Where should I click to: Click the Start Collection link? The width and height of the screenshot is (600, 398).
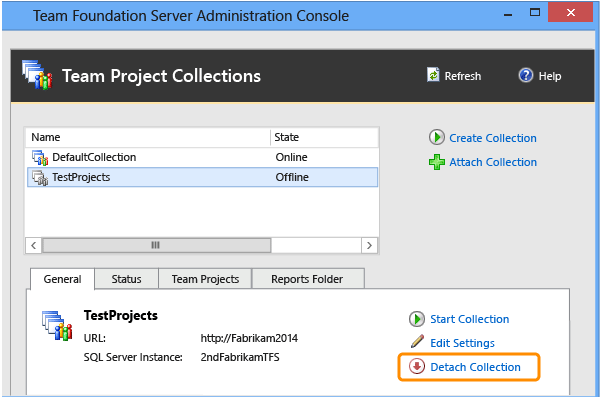pos(470,319)
